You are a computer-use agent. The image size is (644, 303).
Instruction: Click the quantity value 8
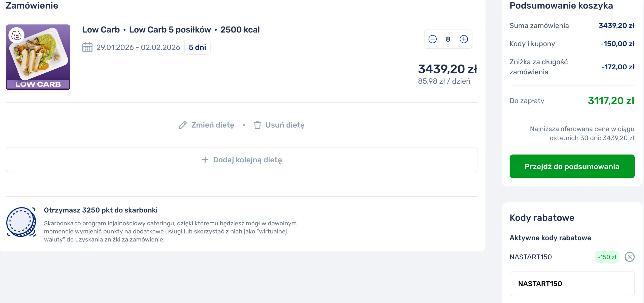448,39
